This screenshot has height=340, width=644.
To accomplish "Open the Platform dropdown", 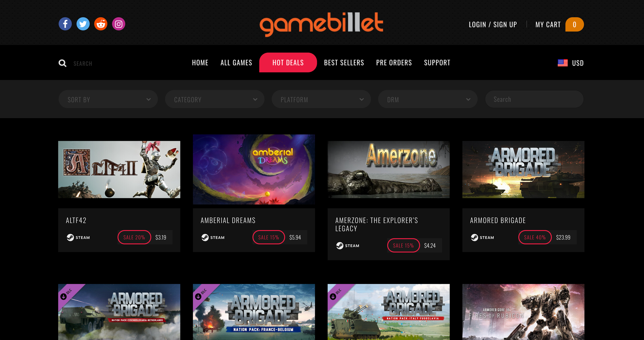I will pyautogui.click(x=321, y=99).
